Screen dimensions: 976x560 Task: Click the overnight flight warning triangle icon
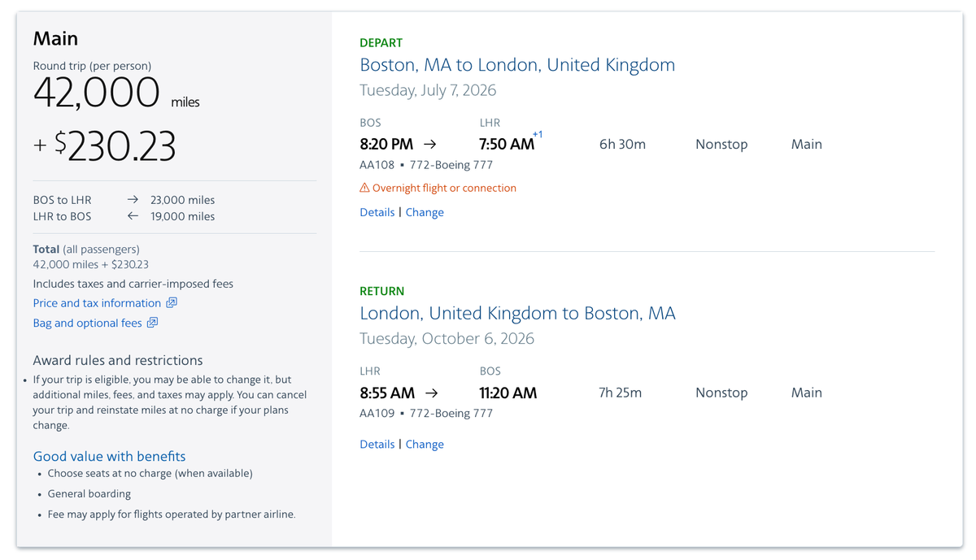[364, 187]
